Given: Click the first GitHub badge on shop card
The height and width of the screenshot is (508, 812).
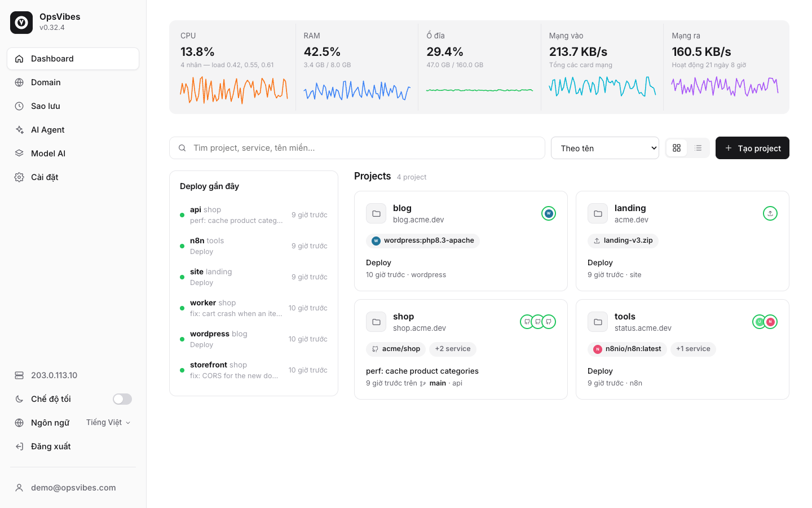Looking at the screenshot, I should pyautogui.click(x=527, y=322).
